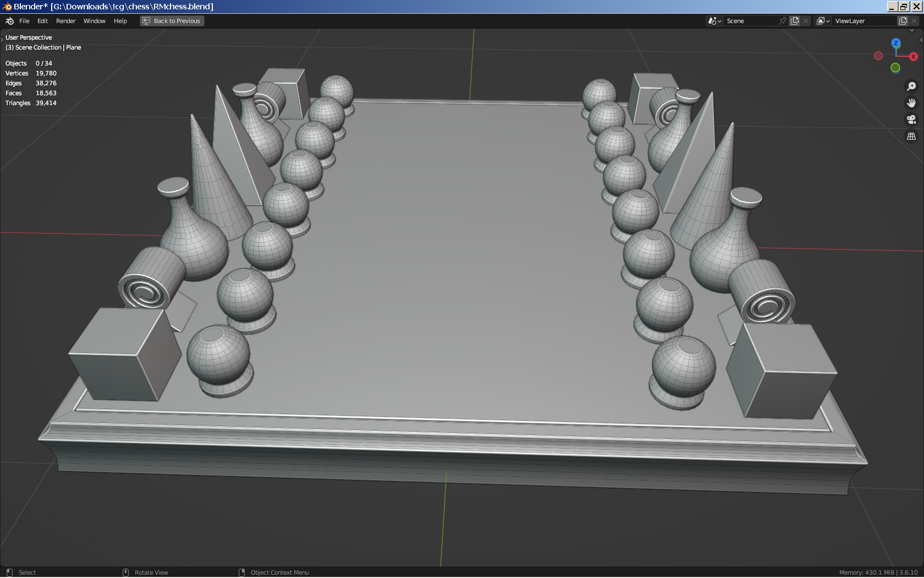This screenshot has height=578, width=924.
Task: Click the X axis on navigation gizmo
Action: 913,57
